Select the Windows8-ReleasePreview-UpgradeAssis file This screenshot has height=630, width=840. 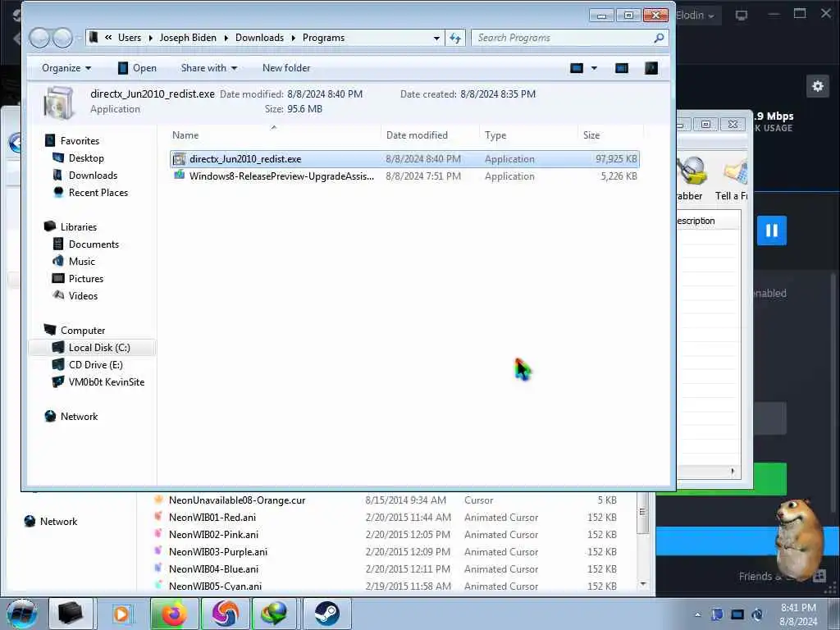coord(404,176)
